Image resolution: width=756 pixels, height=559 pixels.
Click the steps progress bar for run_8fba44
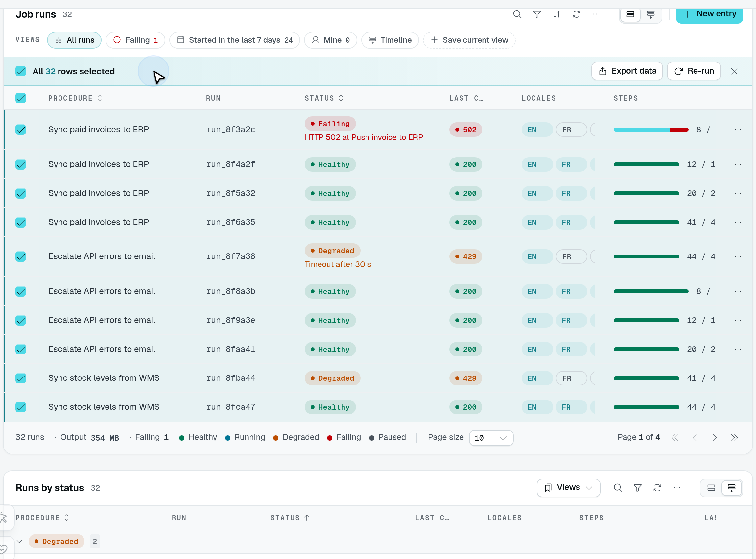[646, 378]
